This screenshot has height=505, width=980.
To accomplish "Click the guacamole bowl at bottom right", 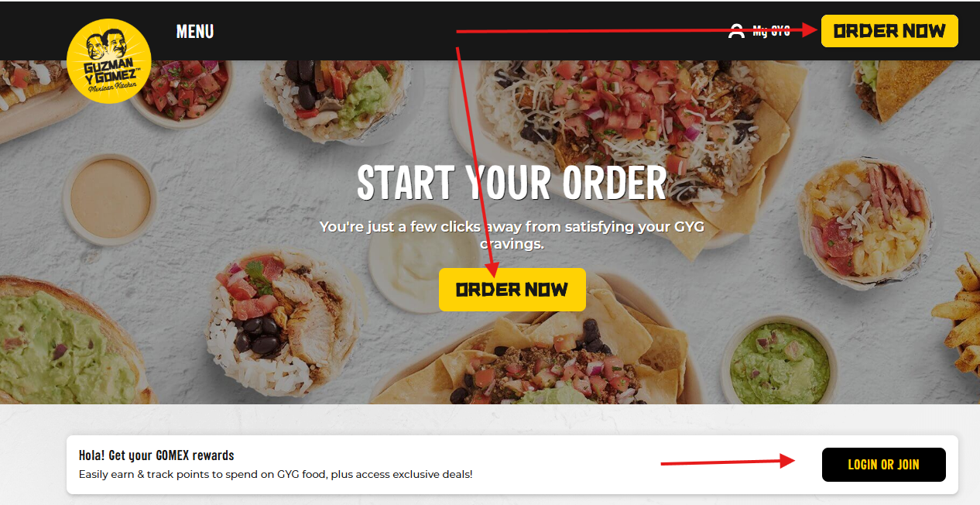I will coord(780,362).
